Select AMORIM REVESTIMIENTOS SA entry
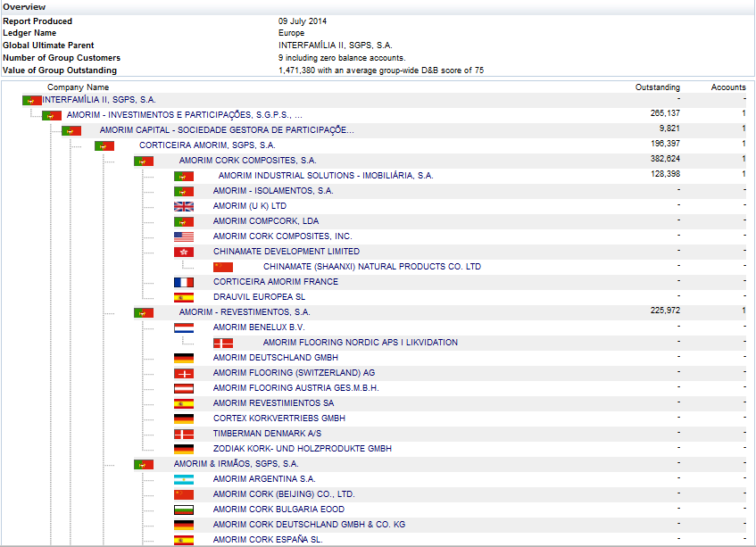Screen dimensions: 756x547 click(273, 403)
